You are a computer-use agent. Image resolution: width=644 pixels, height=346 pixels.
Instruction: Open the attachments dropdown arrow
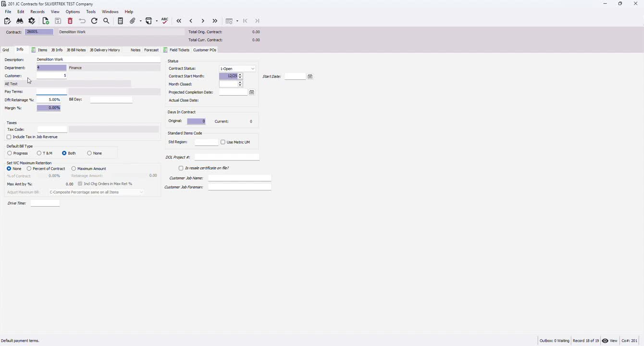140,21
